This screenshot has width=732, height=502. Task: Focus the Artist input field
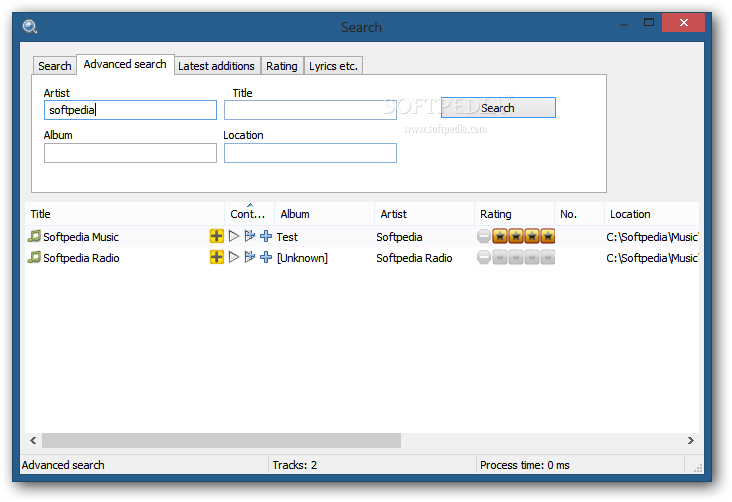(x=130, y=110)
